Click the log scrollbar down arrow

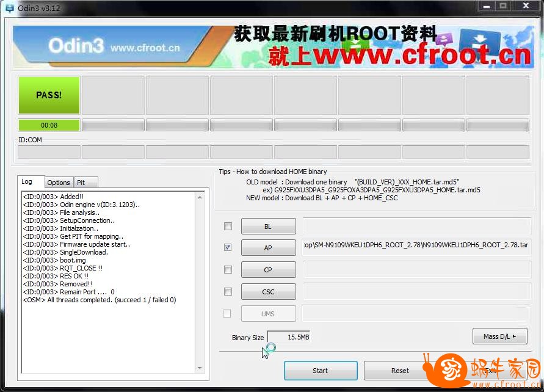(200, 368)
